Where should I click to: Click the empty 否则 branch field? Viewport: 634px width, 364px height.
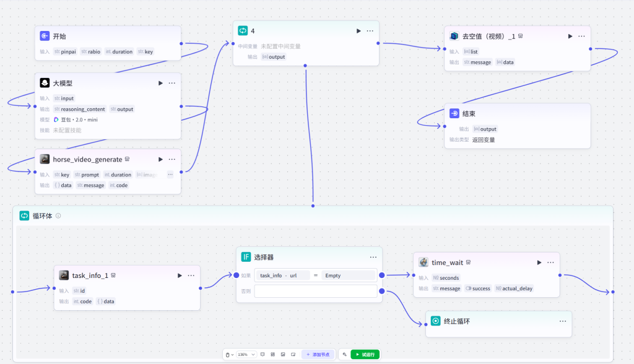315,291
